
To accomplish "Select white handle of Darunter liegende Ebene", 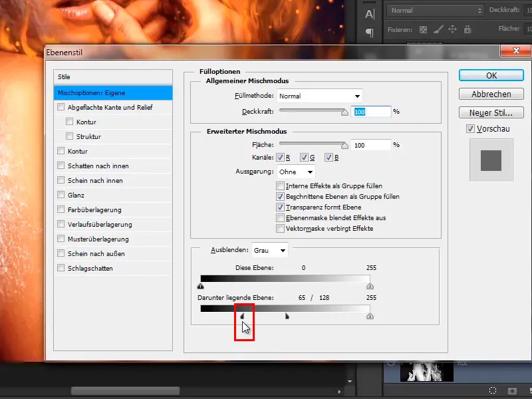I will 370,317.
